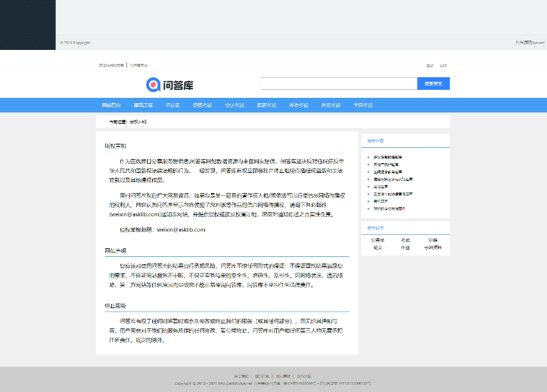Image resolution: width=547 pixels, height=392 pixels.
Task: Click the weixin@asklib.com email after 侵权举报邮箱
Action: 181,230
